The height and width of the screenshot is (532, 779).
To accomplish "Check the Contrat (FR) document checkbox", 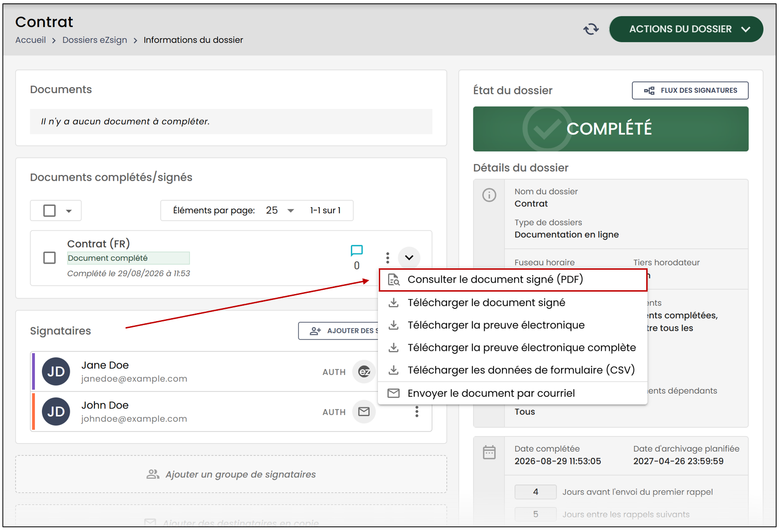I will point(49,258).
